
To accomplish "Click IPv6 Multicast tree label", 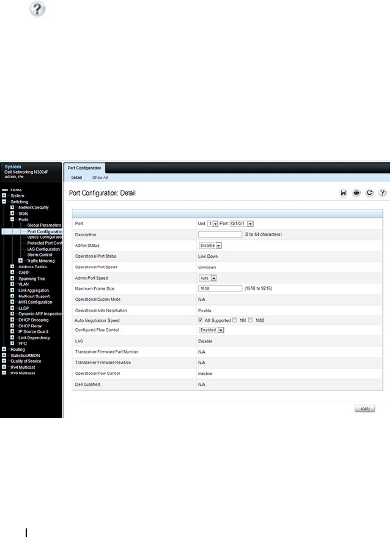I will click(x=23, y=374).
